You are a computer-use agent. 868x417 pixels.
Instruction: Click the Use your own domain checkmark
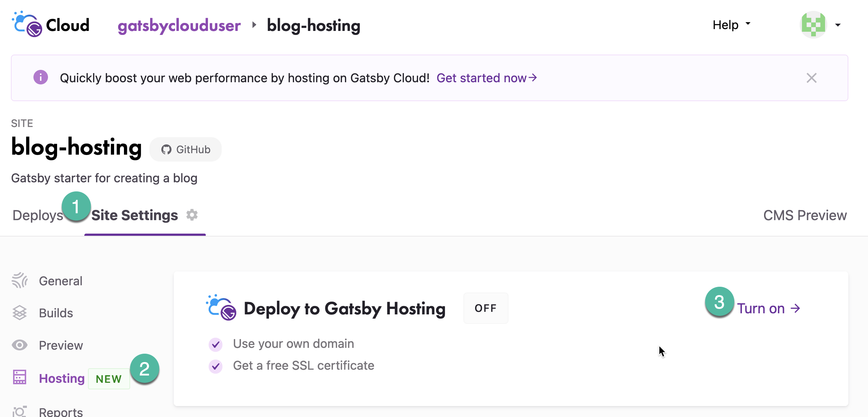(216, 344)
